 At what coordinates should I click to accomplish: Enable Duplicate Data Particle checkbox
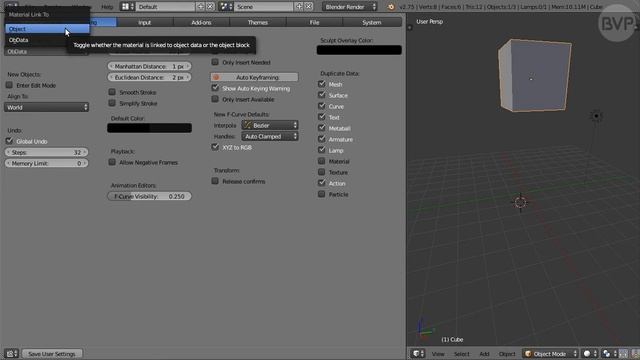pos(322,194)
